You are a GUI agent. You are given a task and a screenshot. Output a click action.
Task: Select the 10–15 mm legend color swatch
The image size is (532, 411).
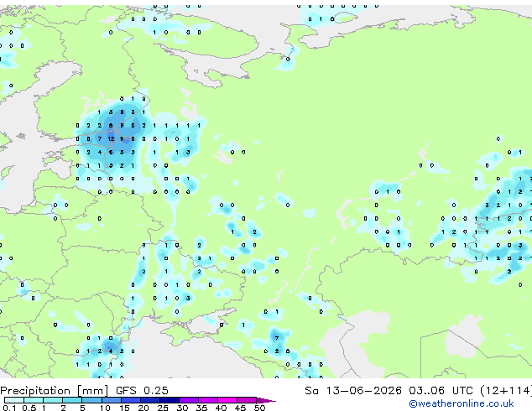pos(111,400)
